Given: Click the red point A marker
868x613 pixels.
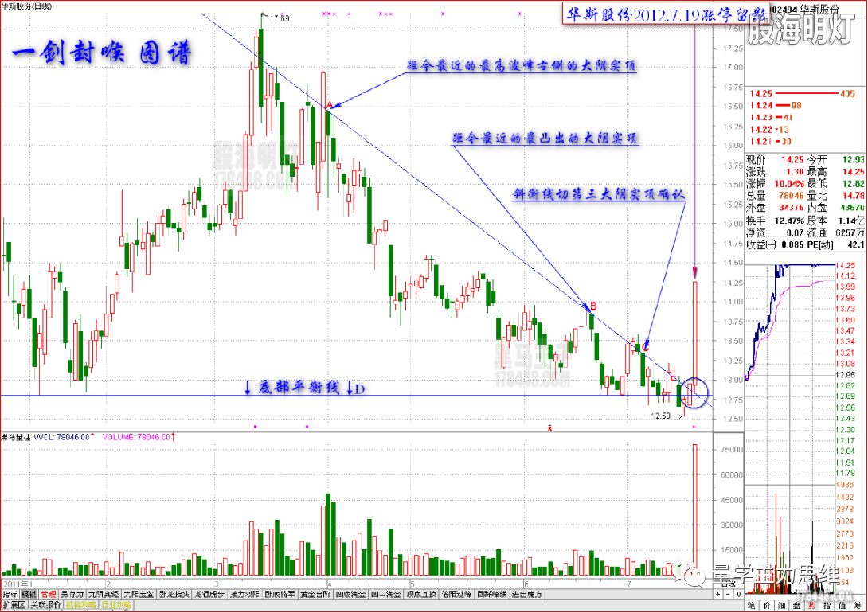Looking at the screenshot, I should pyautogui.click(x=329, y=104).
